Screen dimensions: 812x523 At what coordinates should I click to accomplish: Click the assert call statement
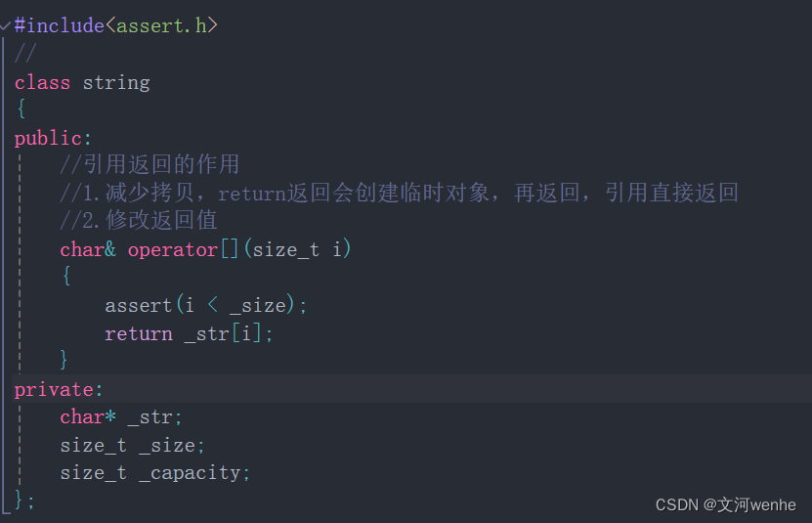click(x=205, y=305)
